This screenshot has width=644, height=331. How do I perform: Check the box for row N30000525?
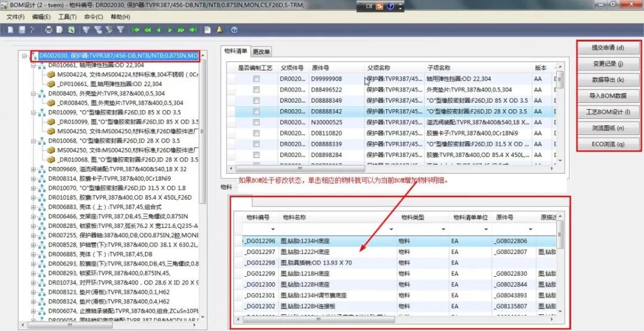coord(256,122)
